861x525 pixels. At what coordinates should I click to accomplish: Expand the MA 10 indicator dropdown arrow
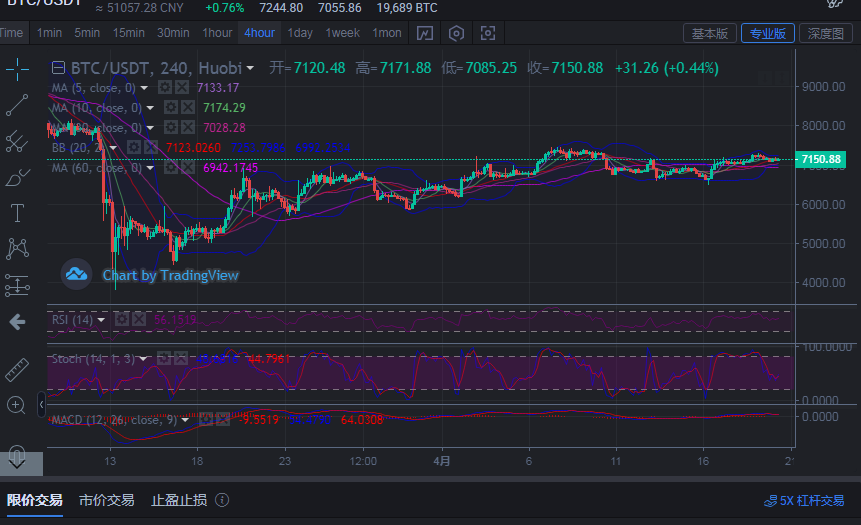[x=150, y=108]
